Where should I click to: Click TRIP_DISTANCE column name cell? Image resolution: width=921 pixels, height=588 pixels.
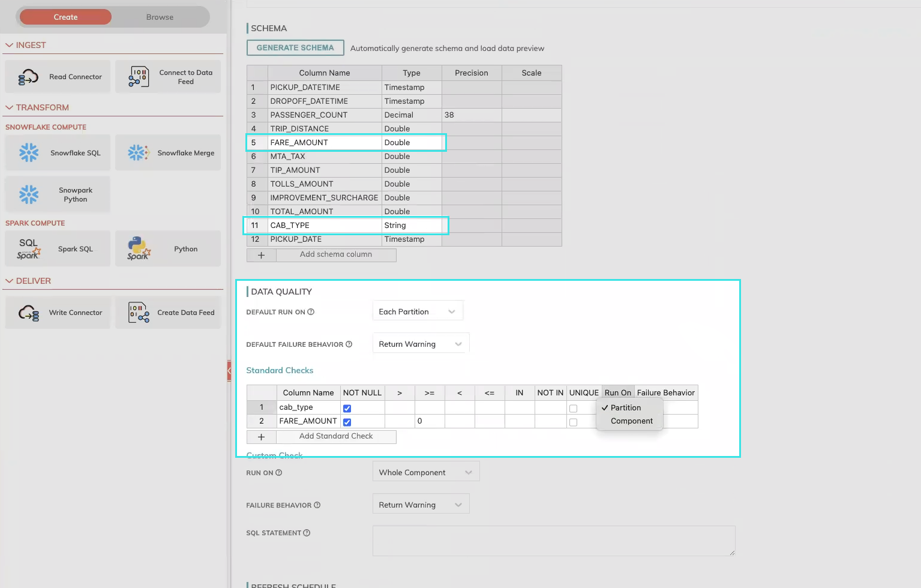pos(325,128)
